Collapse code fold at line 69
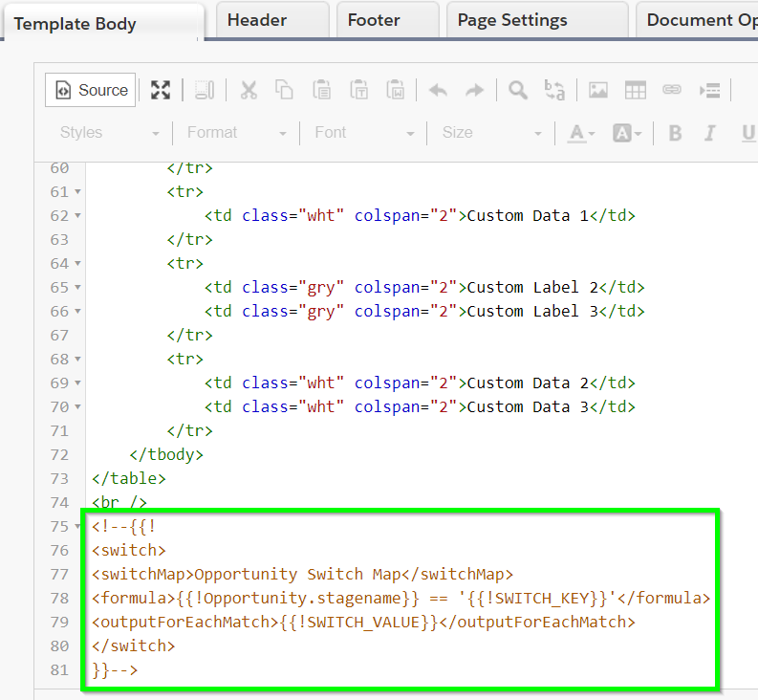The image size is (758, 700). coord(77,383)
